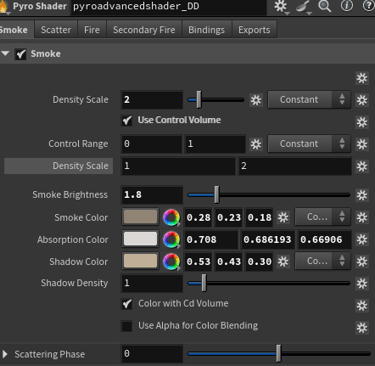Click gear icon at end of Smoke Brightness row

pyautogui.click(x=362, y=195)
